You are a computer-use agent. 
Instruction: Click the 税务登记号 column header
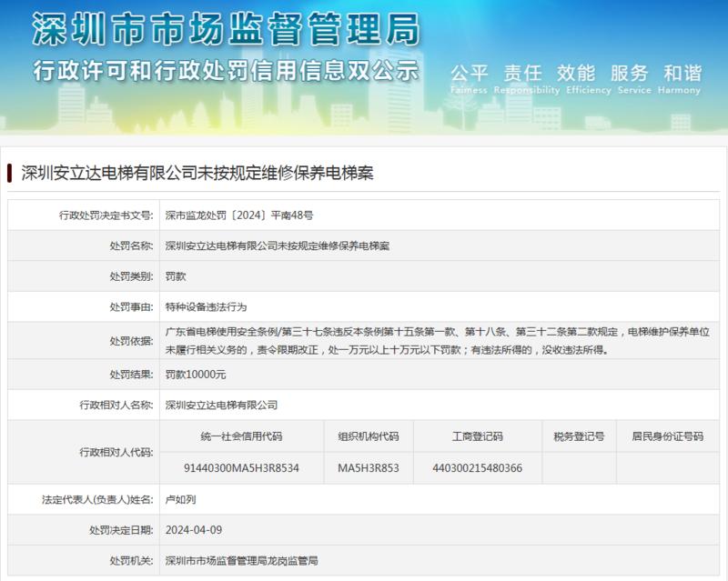point(579,436)
